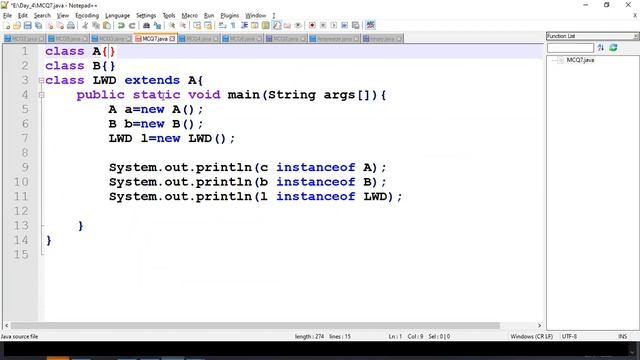Click the horizontal scrollbar right arrow
This screenshot has width=640, height=360.
tap(540, 325)
